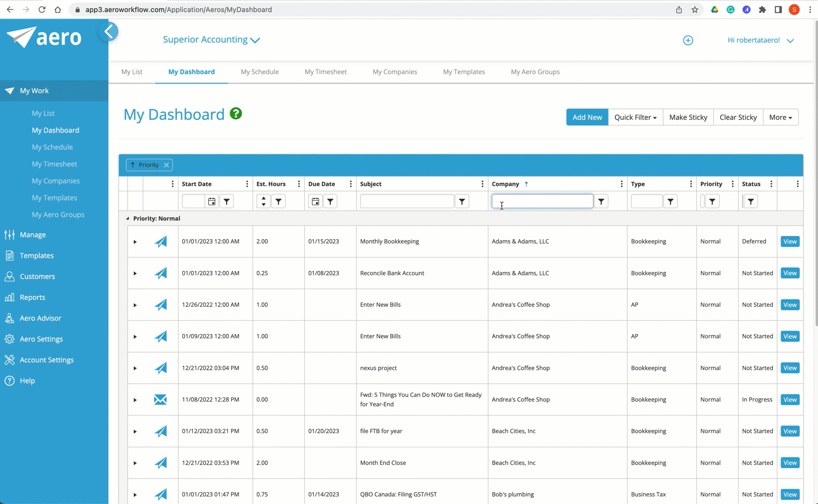Focus the Type filter text box

(647, 201)
